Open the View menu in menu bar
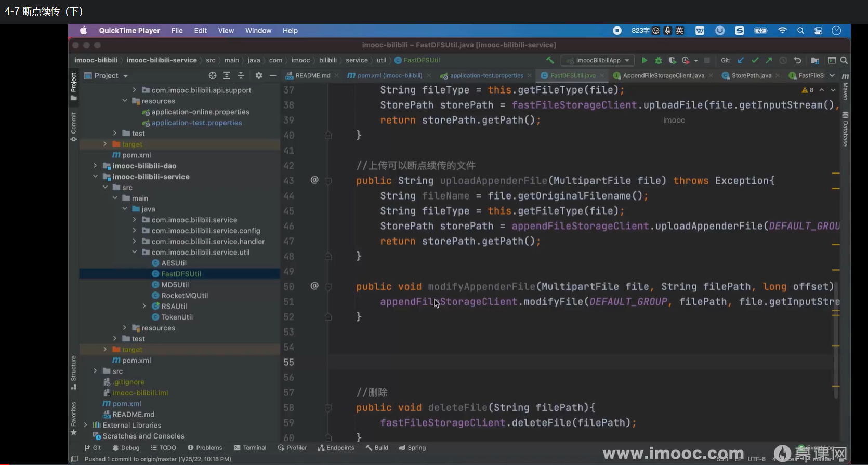Screen dimensions: 868x465 pos(226,31)
